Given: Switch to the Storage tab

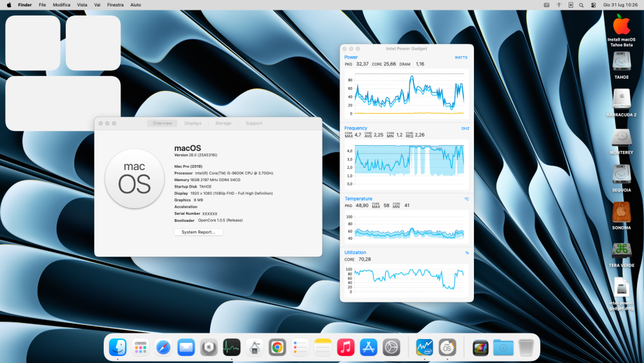Looking at the screenshot, I should point(223,123).
